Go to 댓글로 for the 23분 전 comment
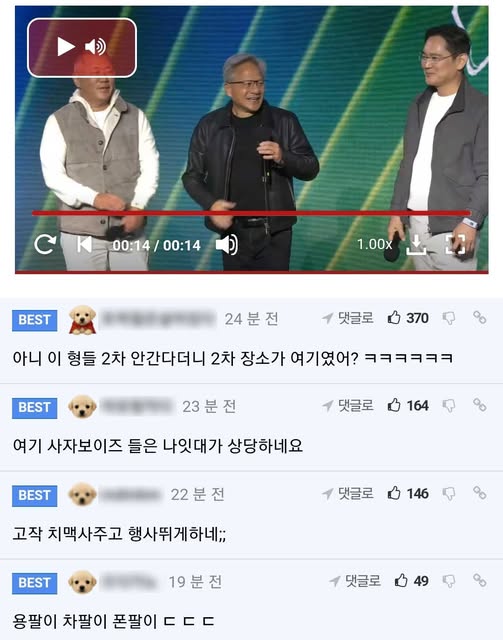This screenshot has width=503, height=640. pos(348,405)
